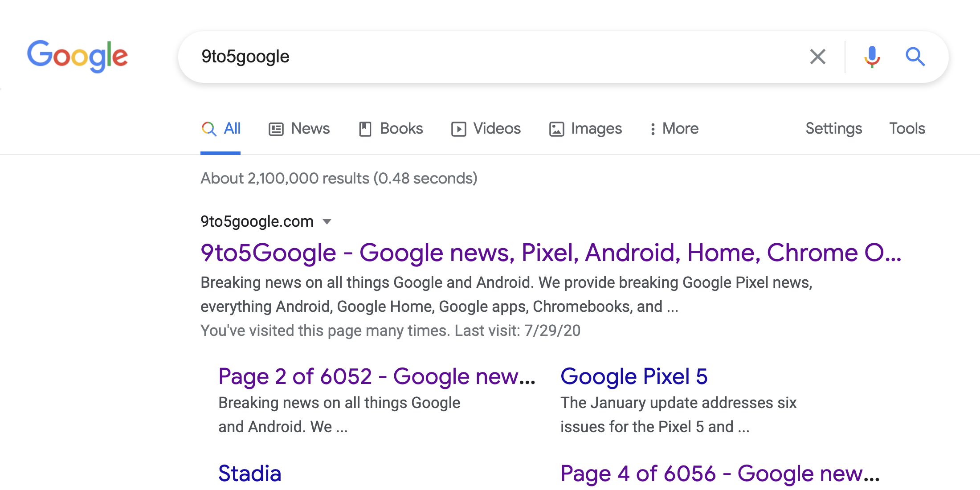Clear the search box with X
Image resolution: width=980 pixels, height=490 pixels.
pos(817,57)
